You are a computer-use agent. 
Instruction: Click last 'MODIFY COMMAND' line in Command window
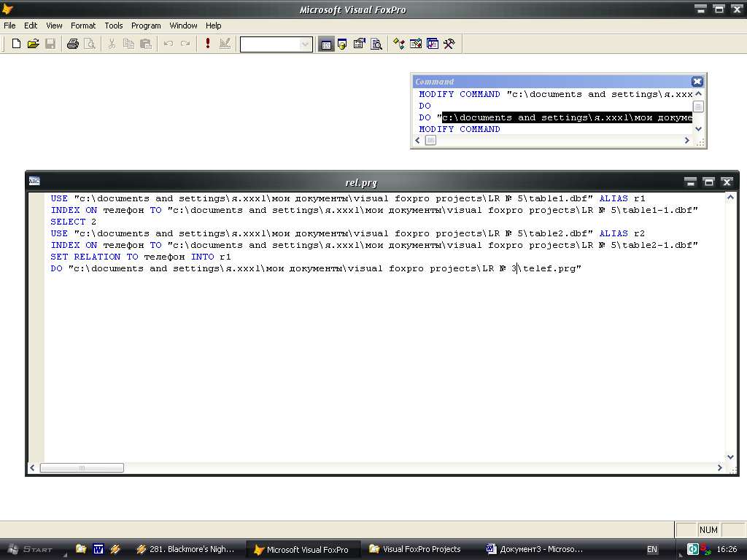click(x=460, y=130)
